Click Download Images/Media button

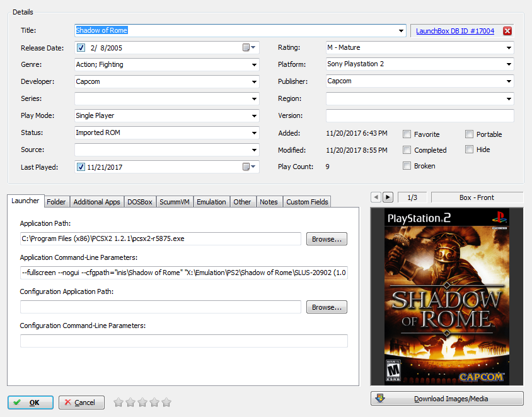[447, 399]
